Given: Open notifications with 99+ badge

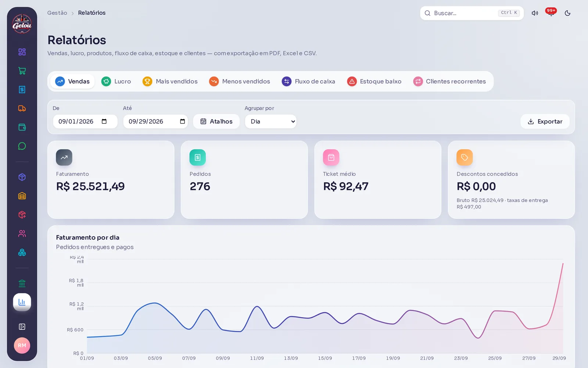Looking at the screenshot, I should click(551, 13).
